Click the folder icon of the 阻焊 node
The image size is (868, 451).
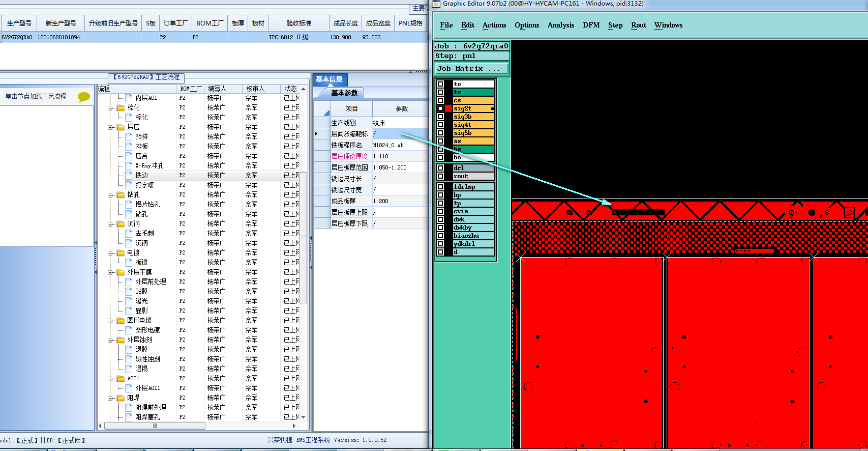(121, 398)
